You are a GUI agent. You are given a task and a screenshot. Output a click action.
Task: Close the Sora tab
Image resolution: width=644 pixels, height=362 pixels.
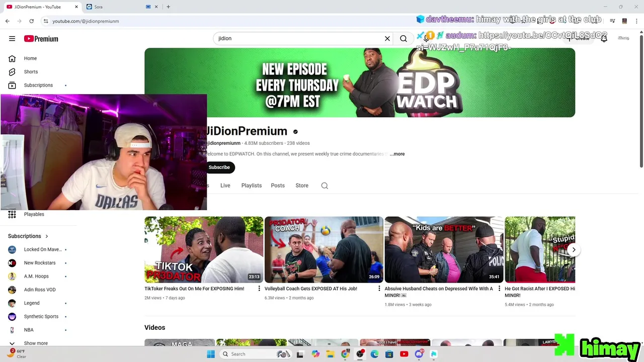coord(156,7)
